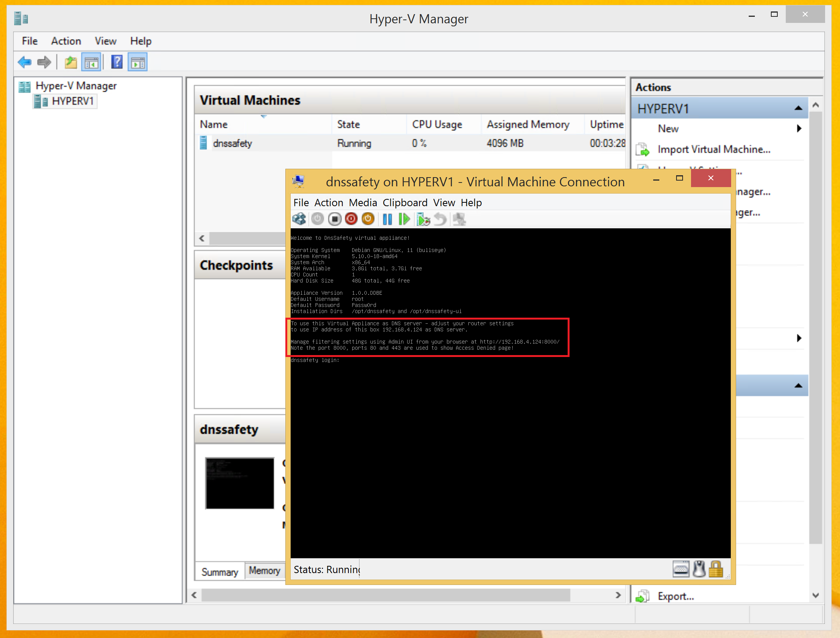The width and height of the screenshot is (840, 638).
Task: Open Help via the blue question mark icon
Action: pyautogui.click(x=117, y=62)
